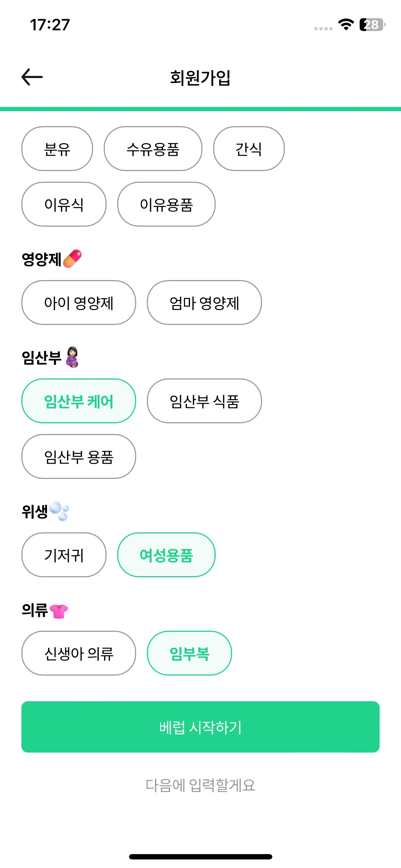
Task: Select the 엄마 영양제 option
Action: 204,303
